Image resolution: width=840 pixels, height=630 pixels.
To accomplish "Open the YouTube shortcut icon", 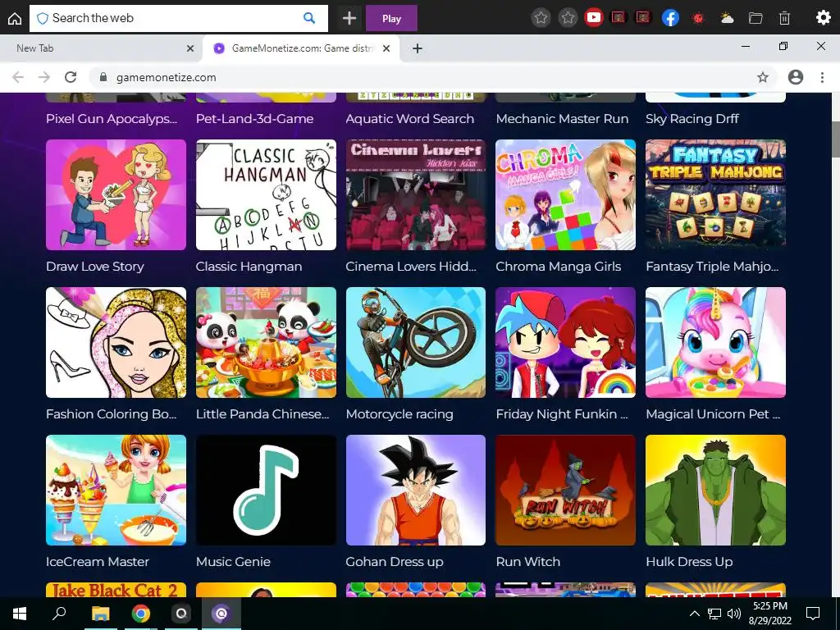I will [593, 18].
